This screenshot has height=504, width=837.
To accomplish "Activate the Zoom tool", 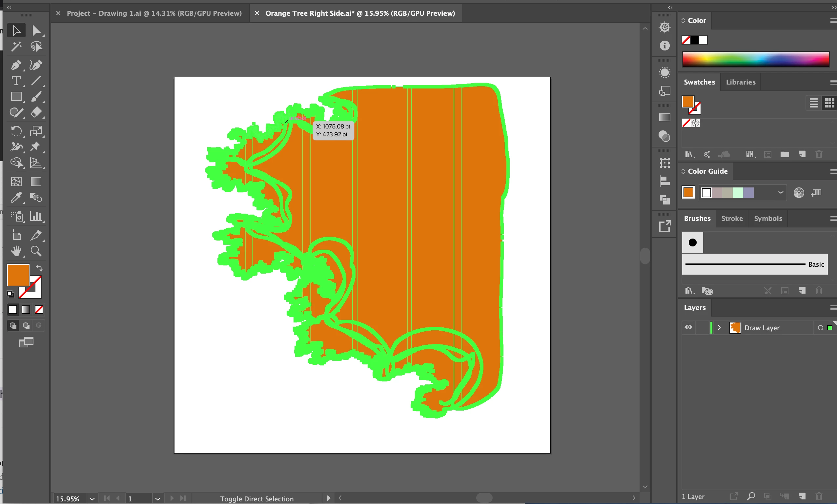I will pos(36,251).
